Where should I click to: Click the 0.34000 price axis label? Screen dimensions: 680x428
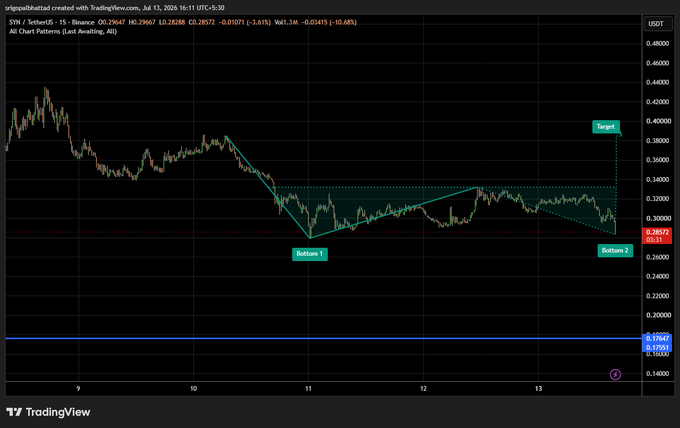657,180
